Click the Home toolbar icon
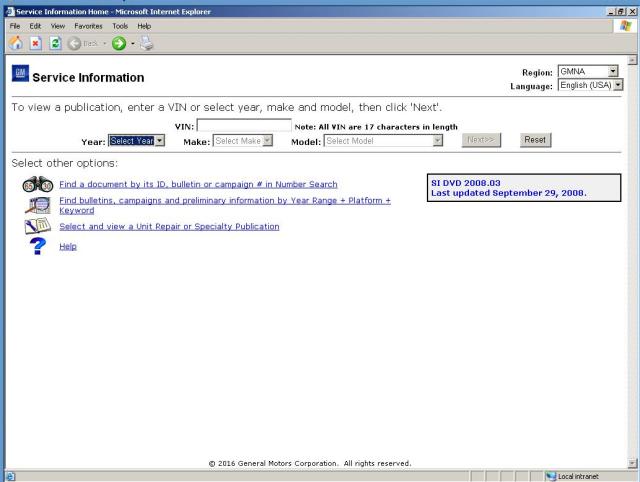The image size is (640, 482). tap(15, 45)
